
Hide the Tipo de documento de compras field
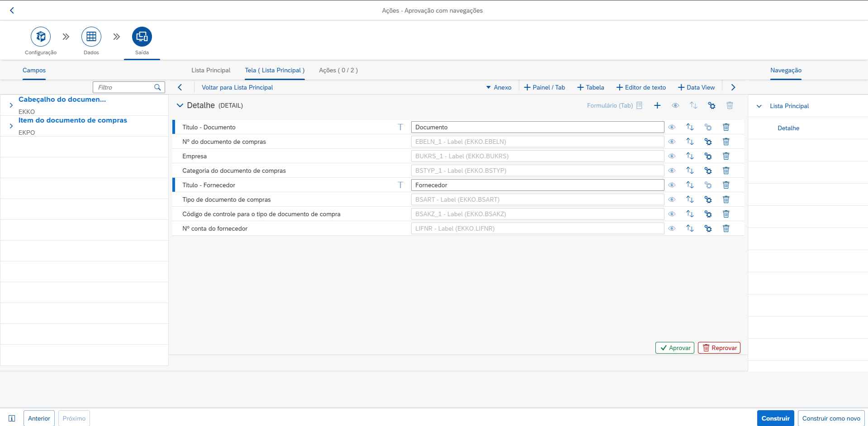(x=672, y=199)
